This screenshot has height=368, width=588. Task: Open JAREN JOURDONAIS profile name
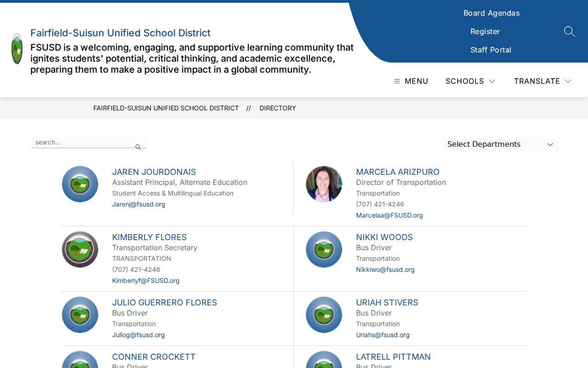[x=154, y=172]
